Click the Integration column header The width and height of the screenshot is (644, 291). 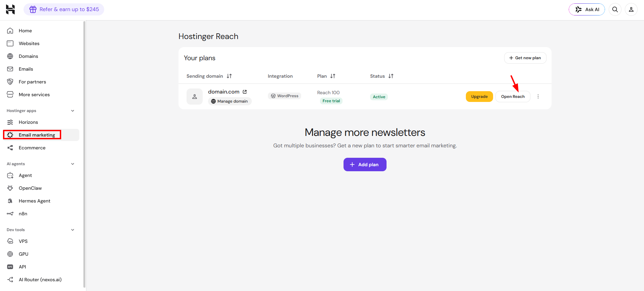point(280,76)
